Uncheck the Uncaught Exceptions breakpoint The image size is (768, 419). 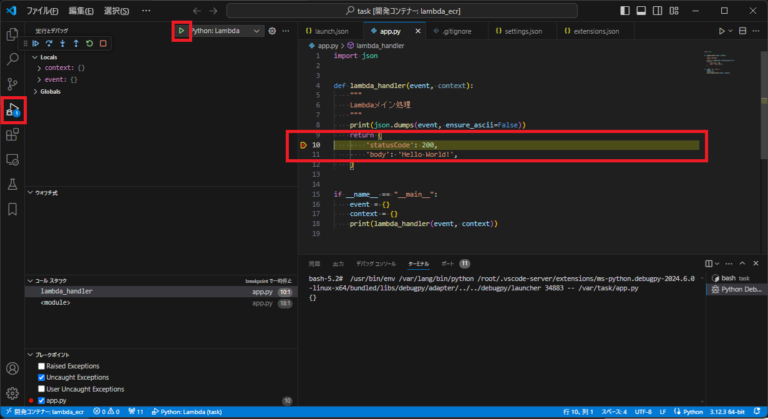click(41, 377)
